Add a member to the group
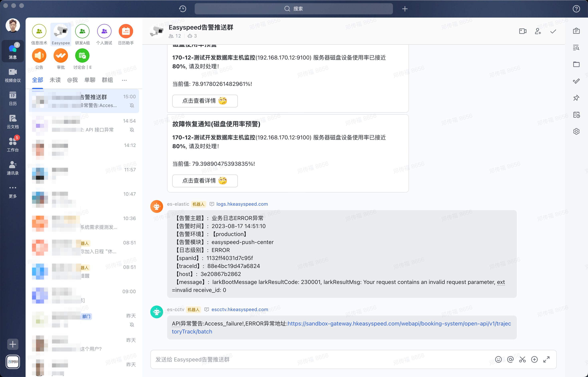Viewport: 588px width, 377px height. pos(538,31)
